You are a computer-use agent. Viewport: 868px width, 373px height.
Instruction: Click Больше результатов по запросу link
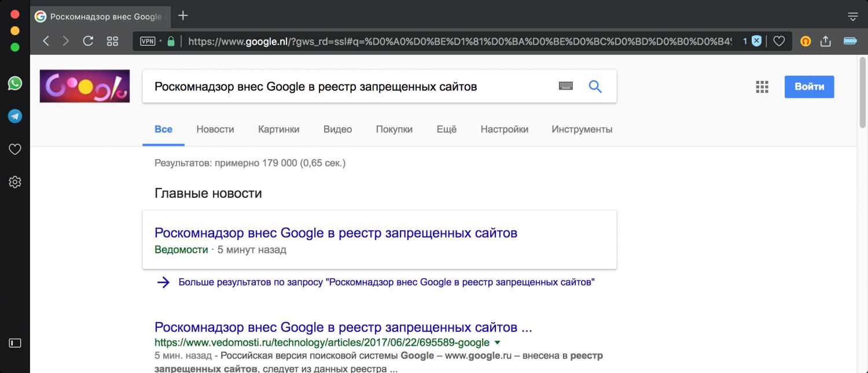click(x=387, y=282)
